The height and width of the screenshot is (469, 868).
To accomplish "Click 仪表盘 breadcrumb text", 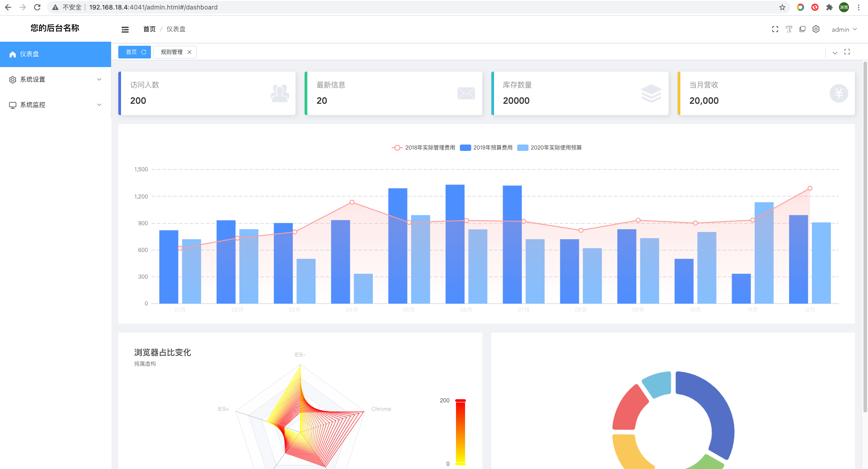I will [176, 29].
